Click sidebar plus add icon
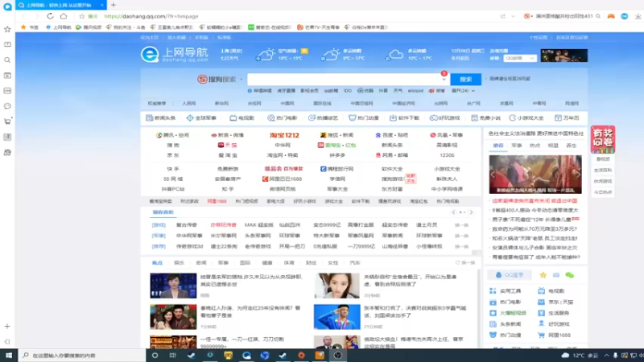 point(7,327)
